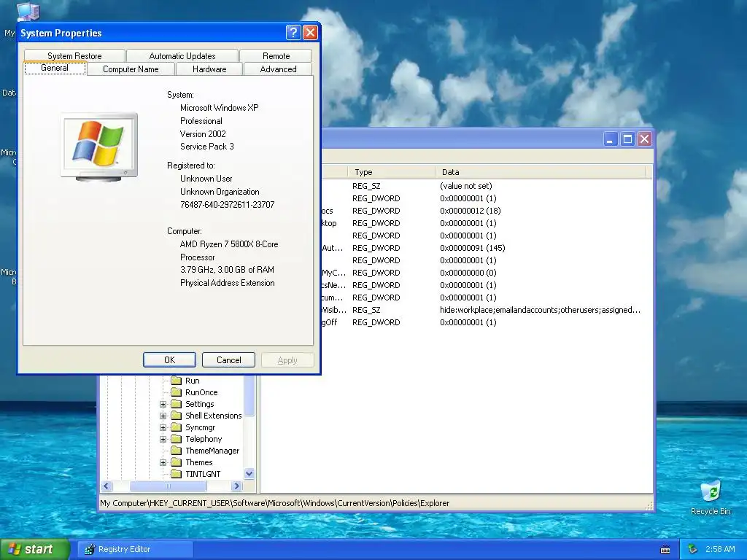This screenshot has width=747, height=560.
Task: Select the RunOnce key folder icon
Action: (177, 392)
